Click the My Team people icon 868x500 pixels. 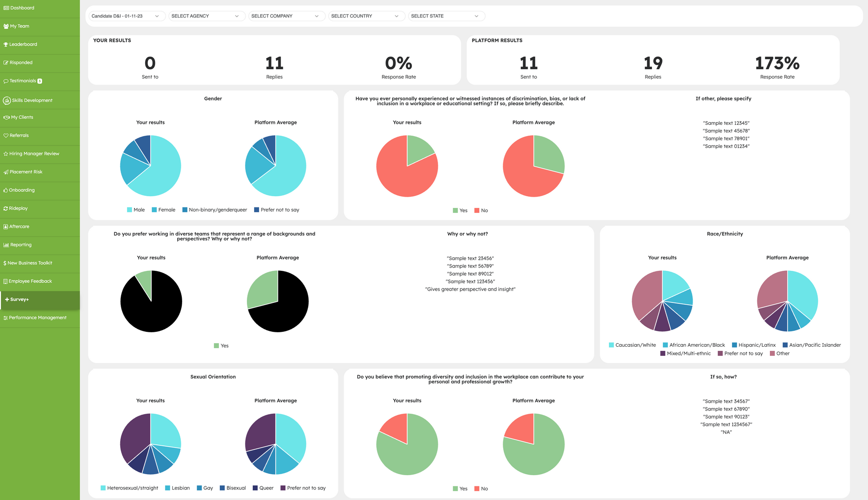pyautogui.click(x=6, y=26)
